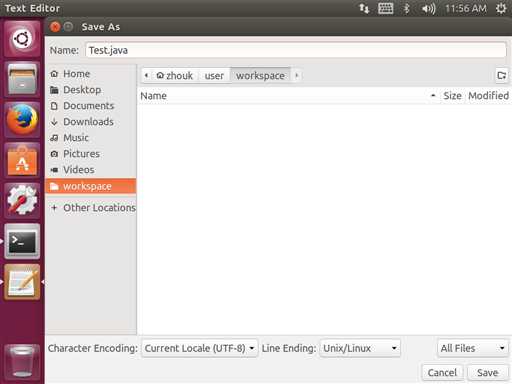Select Music in the sidebar
Screen dimensions: 512x384
point(91,138)
